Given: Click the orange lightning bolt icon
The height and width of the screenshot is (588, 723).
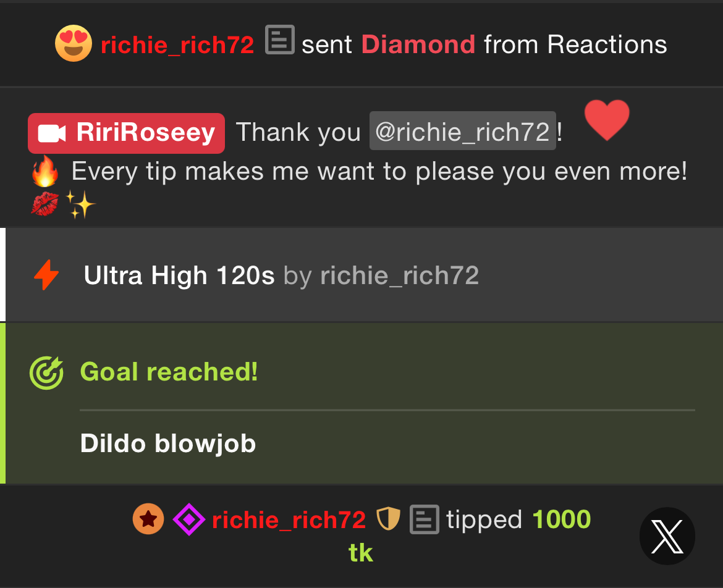Looking at the screenshot, I should [x=46, y=275].
